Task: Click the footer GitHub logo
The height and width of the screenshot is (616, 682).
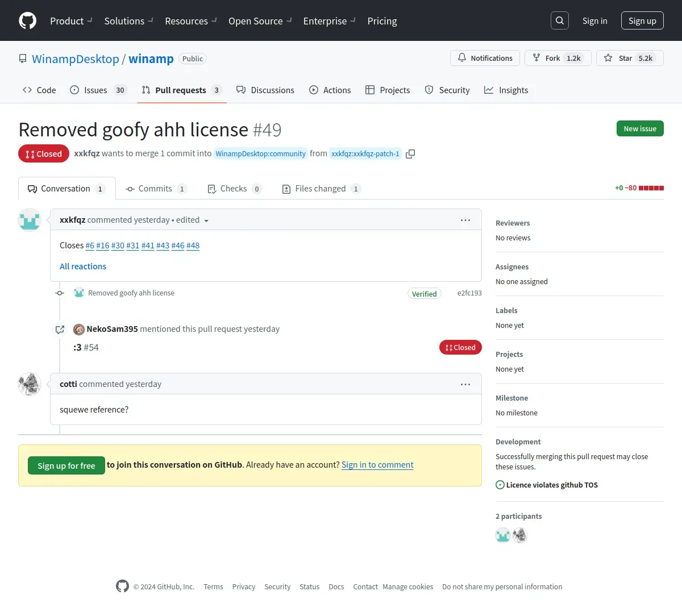Action: coord(122,586)
